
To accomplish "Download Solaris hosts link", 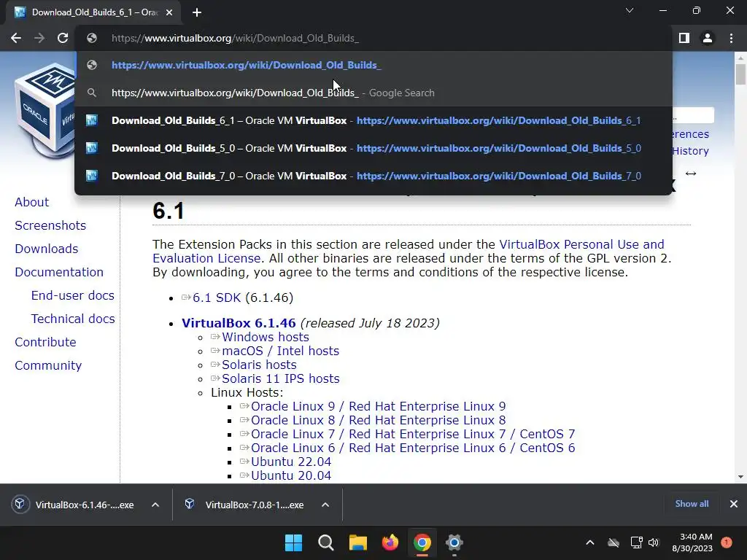I will pos(259,365).
